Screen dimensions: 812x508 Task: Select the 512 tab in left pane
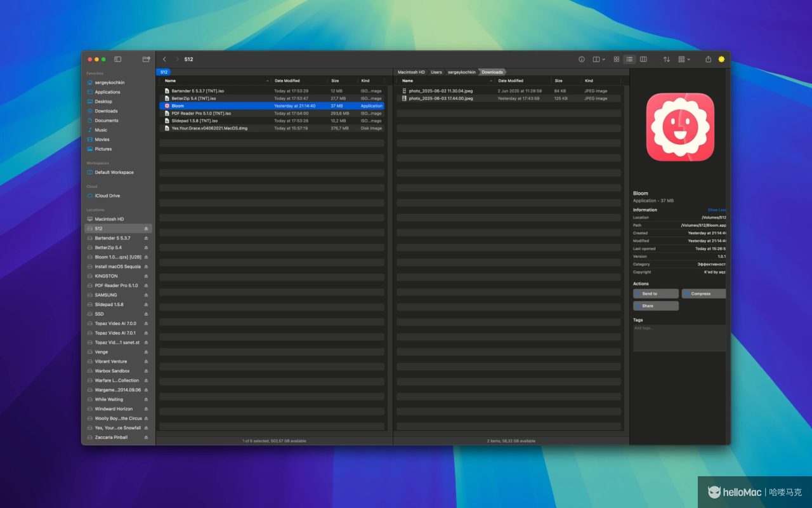pyautogui.click(x=164, y=72)
